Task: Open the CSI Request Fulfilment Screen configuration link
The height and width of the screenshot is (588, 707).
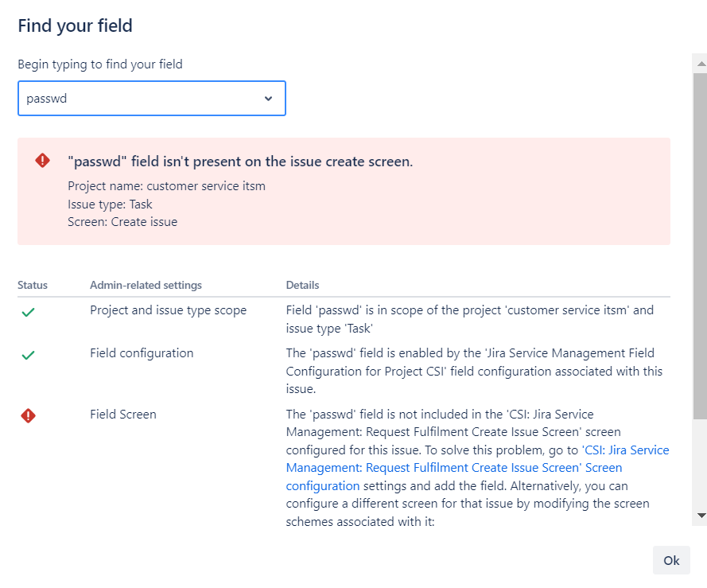Action: pyautogui.click(x=477, y=468)
